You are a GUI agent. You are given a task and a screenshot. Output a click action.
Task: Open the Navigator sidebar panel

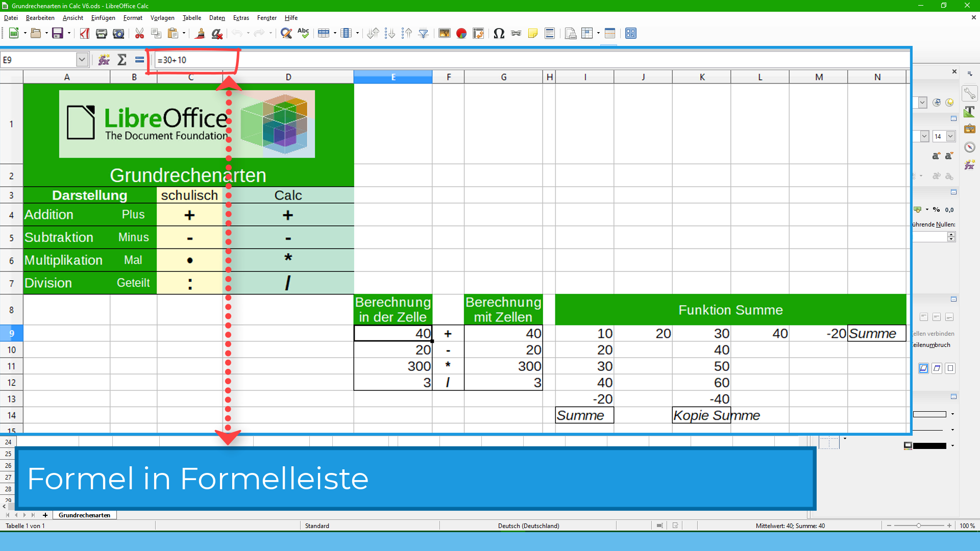[970, 147]
